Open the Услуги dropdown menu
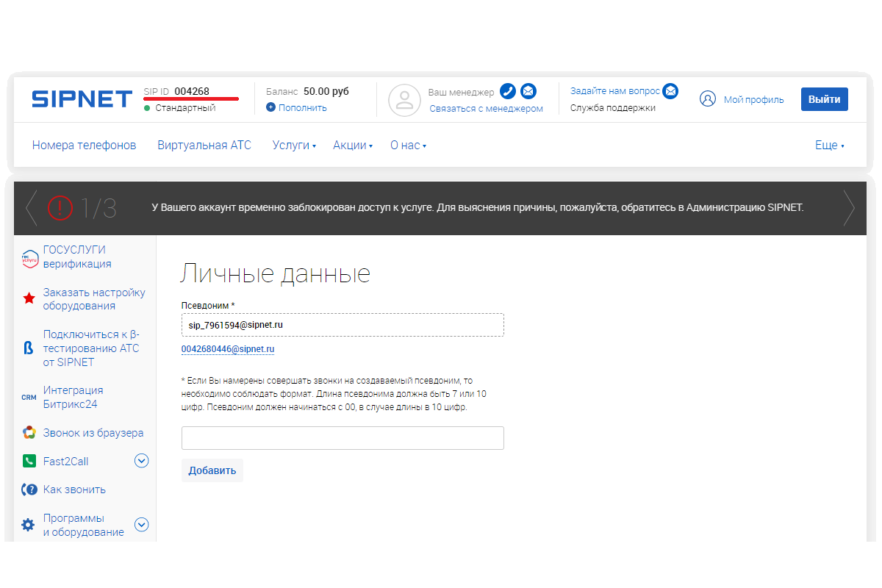The height and width of the screenshot is (588, 882). 294,146
